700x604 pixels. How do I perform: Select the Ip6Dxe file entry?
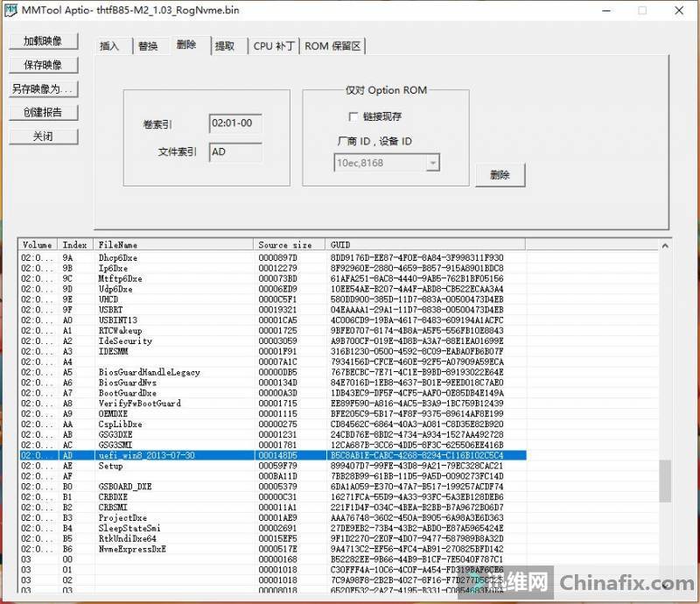click(272, 268)
